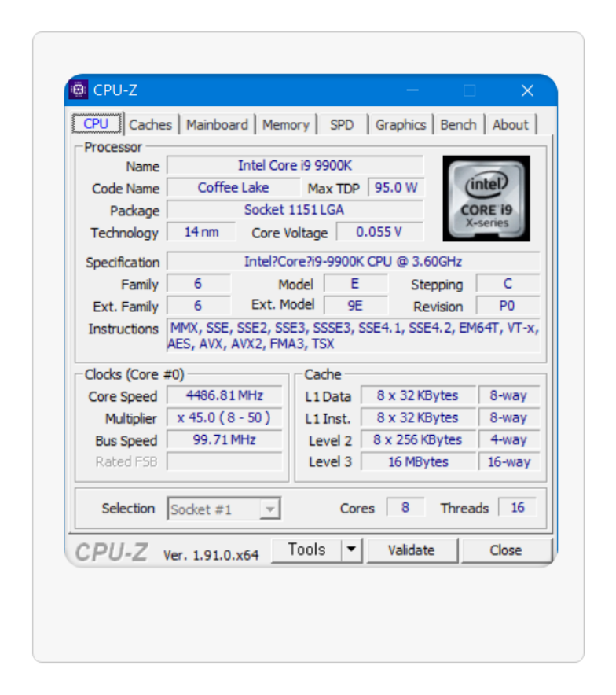The width and height of the screenshot is (616, 695).
Task: Click the Bus Speed value 99.71 MHz
Action: [x=225, y=439]
